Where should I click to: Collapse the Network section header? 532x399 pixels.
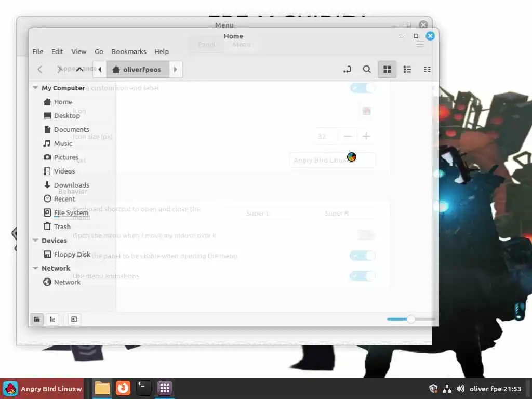tap(35, 268)
